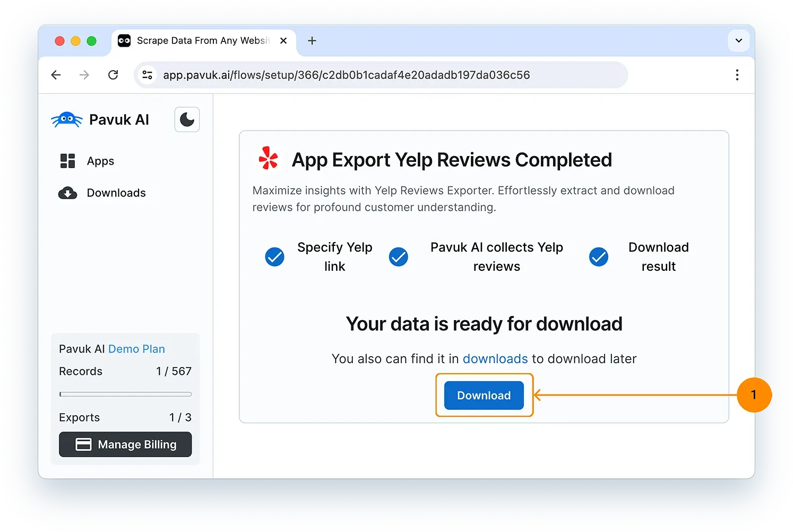The width and height of the screenshot is (793, 532).
Task: Click the Apps grid icon
Action: pos(68,161)
